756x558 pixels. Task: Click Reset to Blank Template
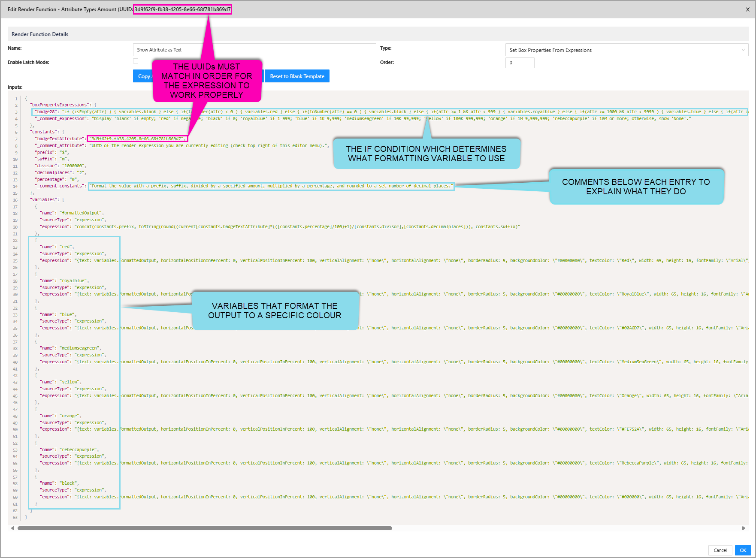click(297, 76)
